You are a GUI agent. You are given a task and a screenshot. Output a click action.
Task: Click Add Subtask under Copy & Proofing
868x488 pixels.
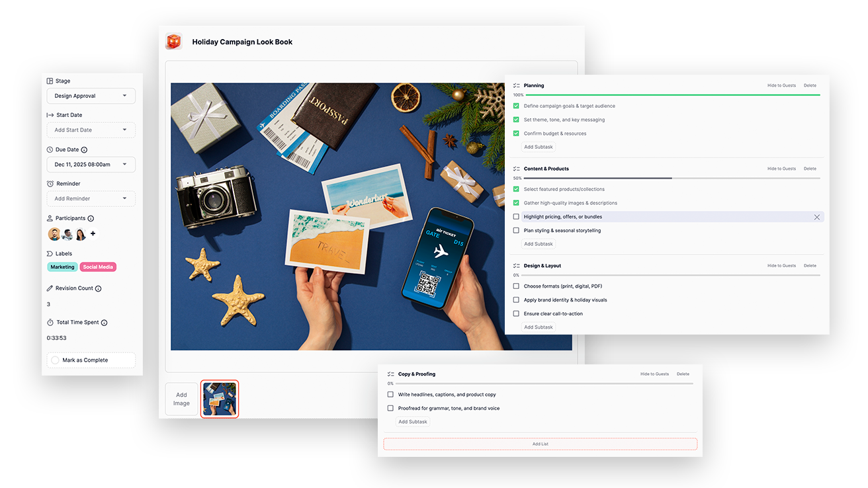coord(412,421)
